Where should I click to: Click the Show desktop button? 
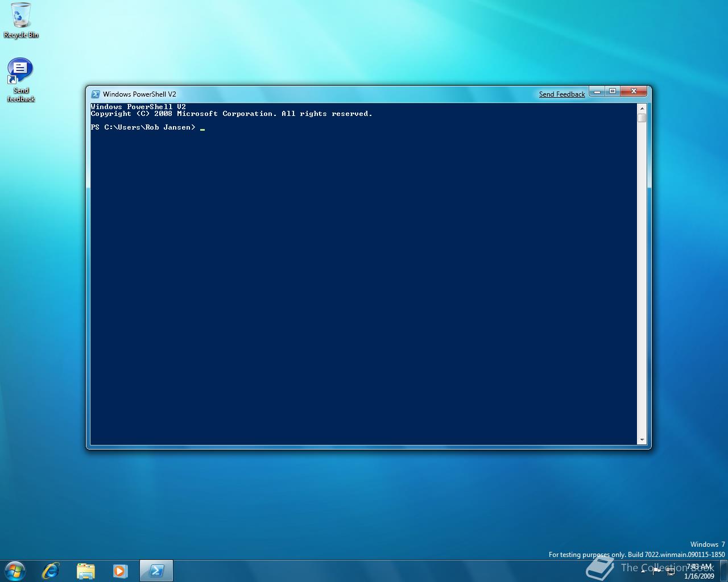coord(723,571)
